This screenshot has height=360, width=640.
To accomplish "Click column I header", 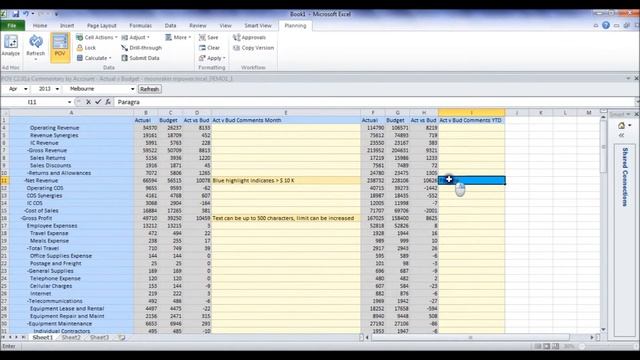I will pyautogui.click(x=471, y=113).
